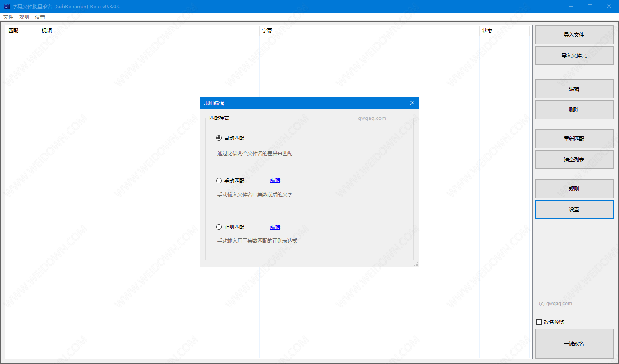Click the 编辑 link next to 手动匹配

(275, 180)
